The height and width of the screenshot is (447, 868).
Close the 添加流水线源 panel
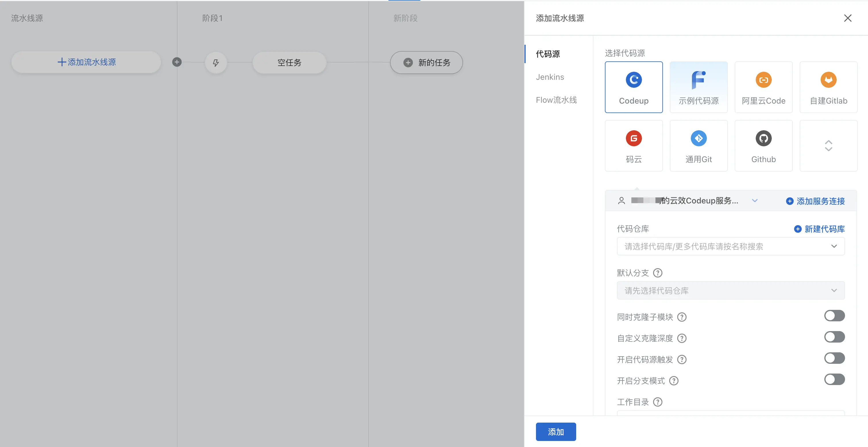click(x=847, y=18)
